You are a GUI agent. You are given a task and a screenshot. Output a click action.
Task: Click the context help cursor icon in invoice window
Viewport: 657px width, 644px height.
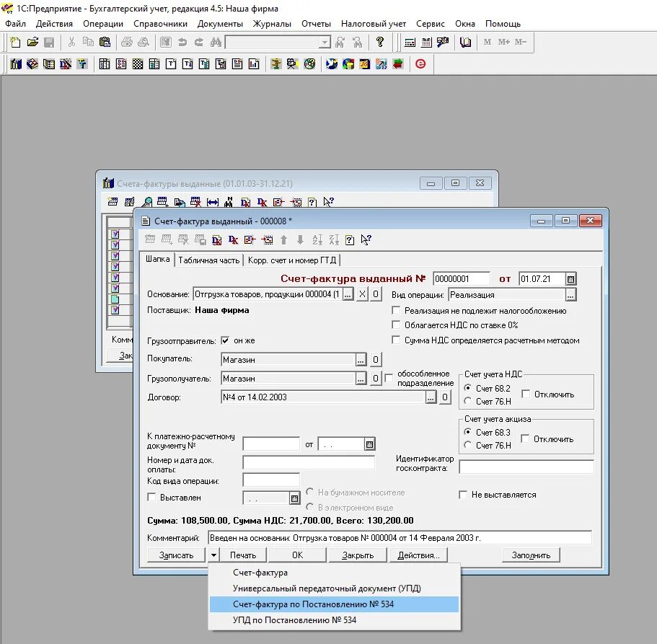[x=366, y=239]
